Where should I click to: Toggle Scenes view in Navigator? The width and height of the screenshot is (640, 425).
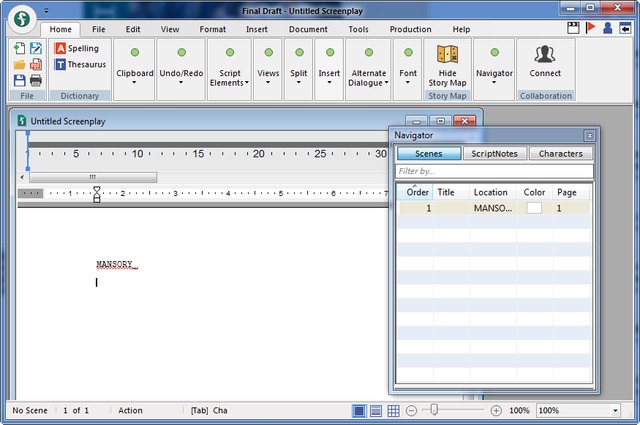coord(427,154)
